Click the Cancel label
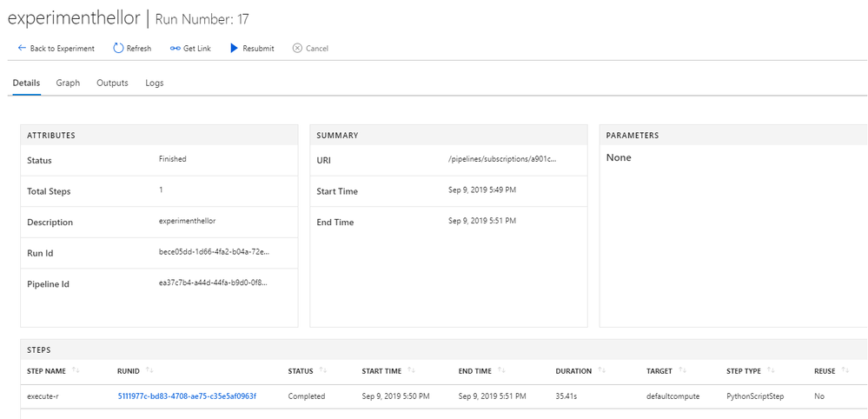Screen dimensions: 868x419 317,49
